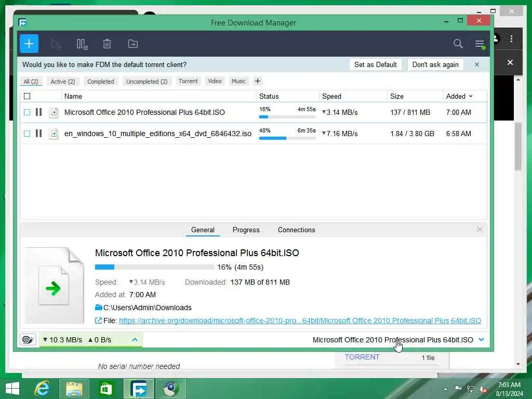This screenshot has width=532, height=399.
Task: Click the Chromium browser taskbar icon
Action: click(x=171, y=389)
